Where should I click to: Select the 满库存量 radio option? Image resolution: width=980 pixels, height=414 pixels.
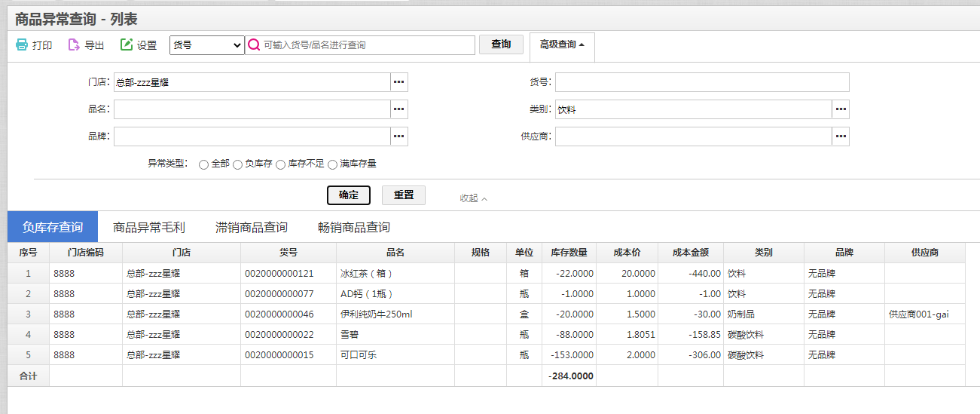click(x=332, y=164)
